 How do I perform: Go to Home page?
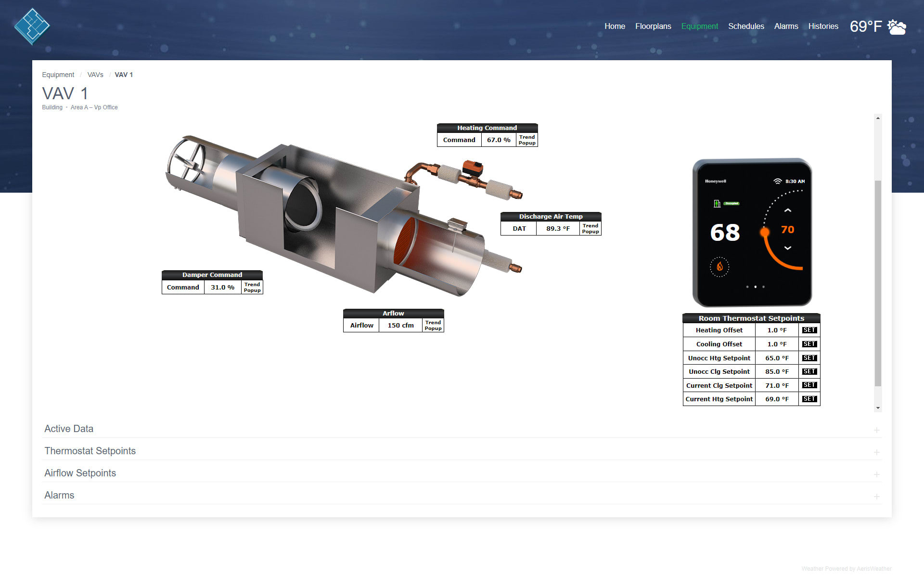coord(615,26)
